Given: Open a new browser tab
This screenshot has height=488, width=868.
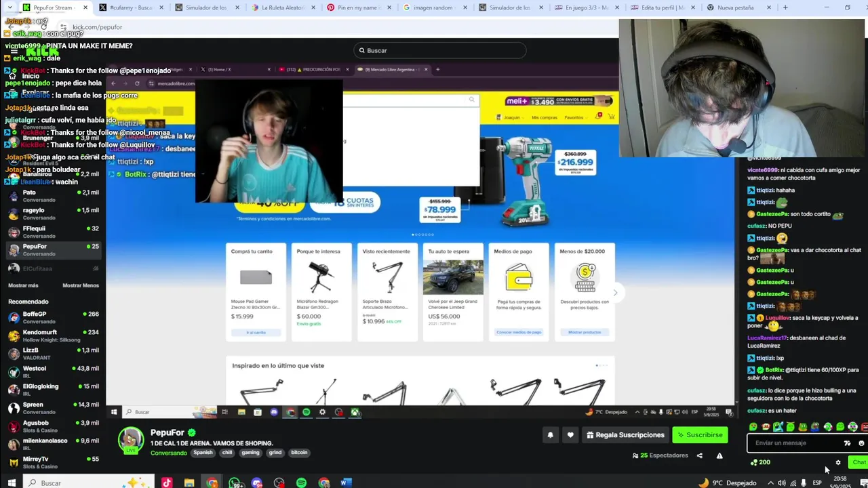Looking at the screenshot, I should (x=785, y=7).
